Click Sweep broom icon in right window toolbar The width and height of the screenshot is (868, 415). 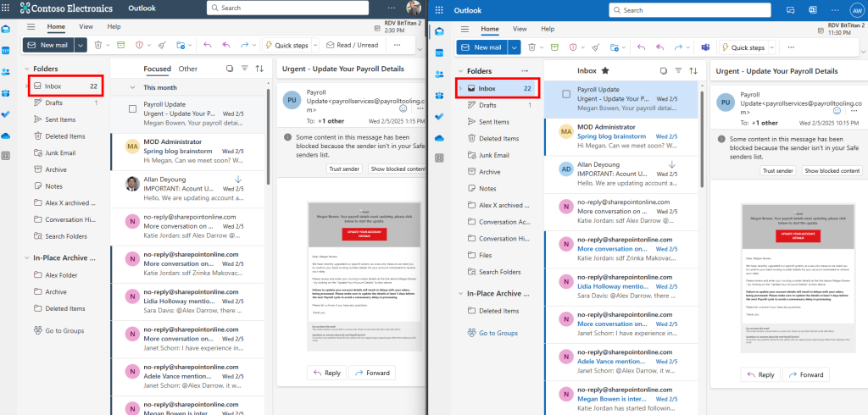[596, 47]
